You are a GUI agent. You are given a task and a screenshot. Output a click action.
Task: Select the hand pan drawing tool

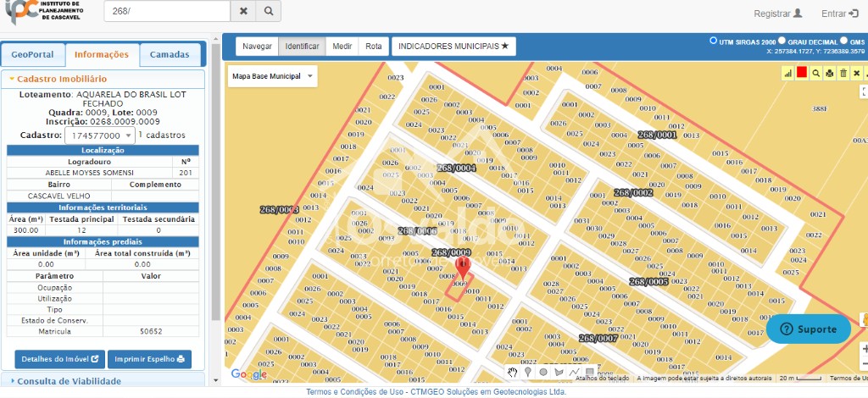(x=513, y=372)
